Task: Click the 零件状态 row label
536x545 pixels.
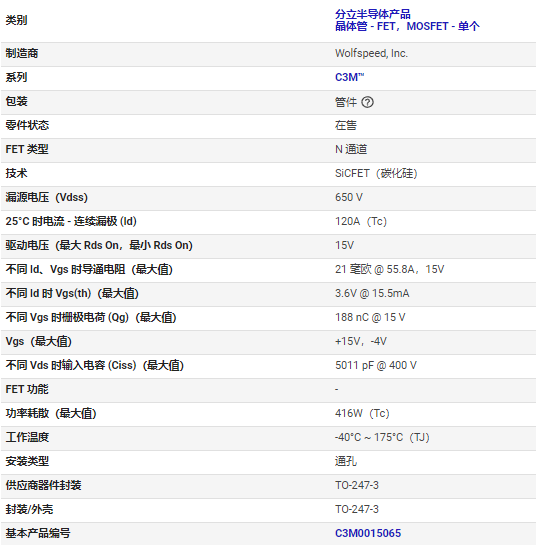Action: pos(27,125)
